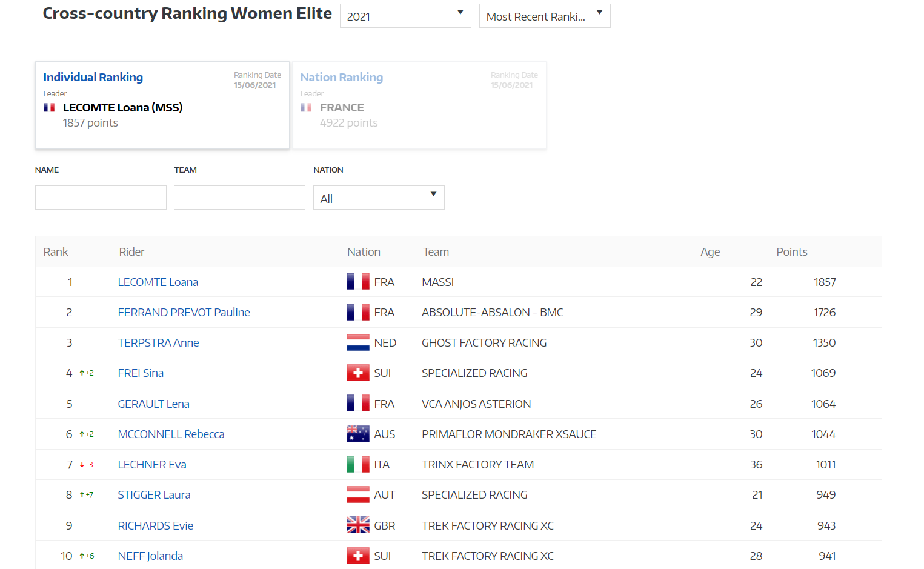Screen dimensions: 924x569
Task: Click the French flag next to LECOMTE Loana
Action: [x=357, y=281]
